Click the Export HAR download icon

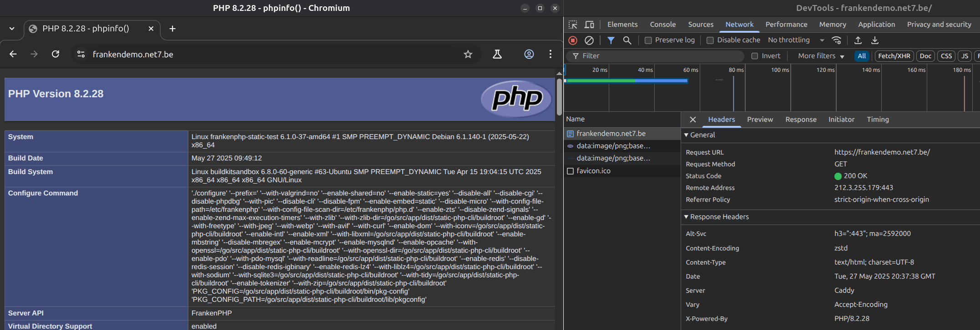[x=874, y=40]
